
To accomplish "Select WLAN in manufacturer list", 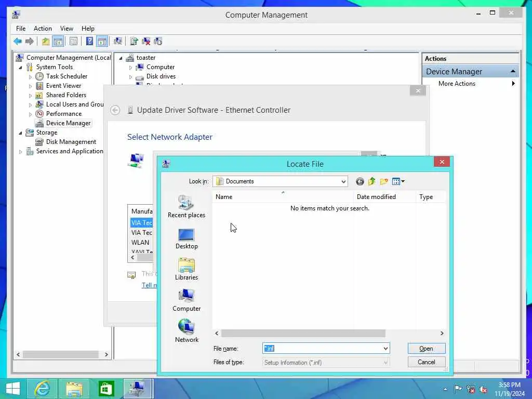I will click(x=140, y=242).
